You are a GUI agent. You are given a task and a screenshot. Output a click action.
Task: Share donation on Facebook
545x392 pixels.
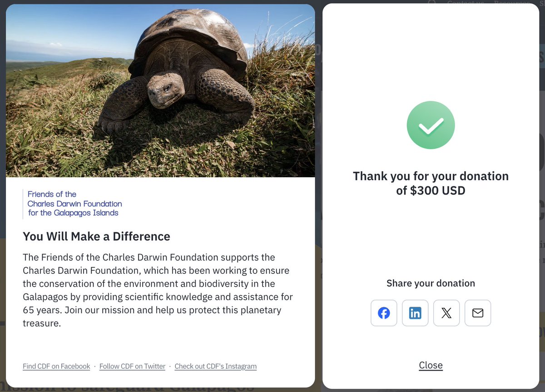(384, 313)
